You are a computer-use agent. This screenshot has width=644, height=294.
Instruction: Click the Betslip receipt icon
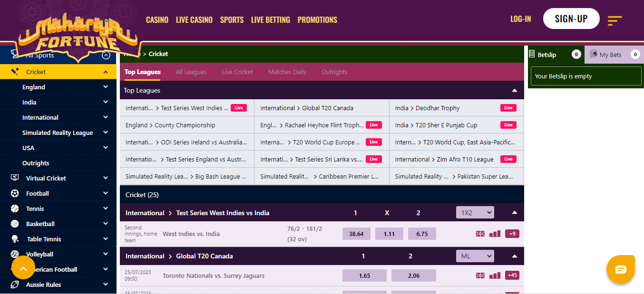532,54
